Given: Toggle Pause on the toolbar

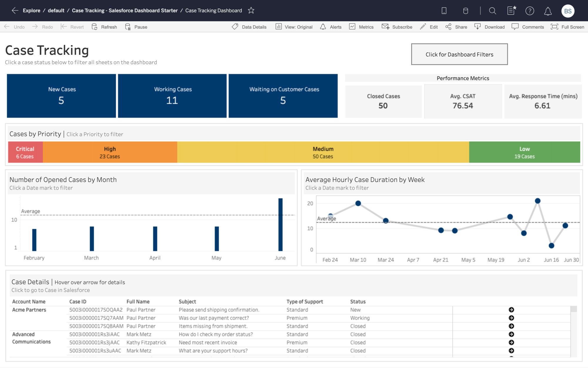Looking at the screenshot, I should coord(136,27).
